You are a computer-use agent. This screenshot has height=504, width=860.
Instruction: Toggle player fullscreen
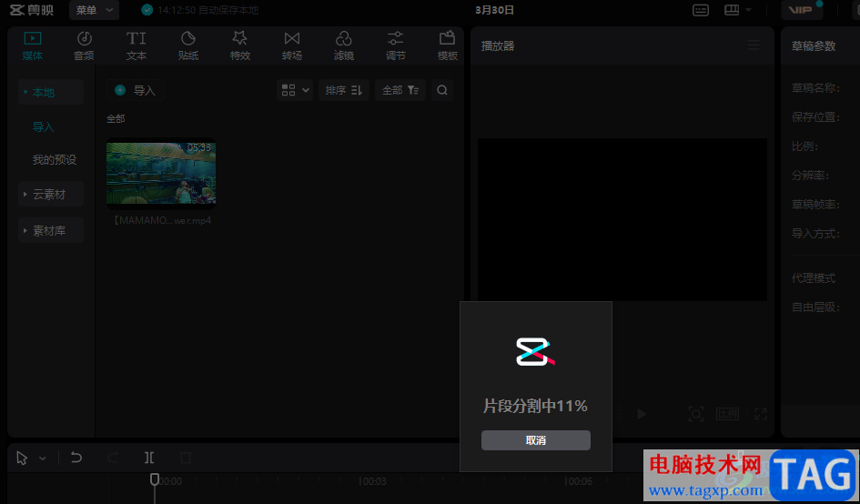[x=761, y=414]
